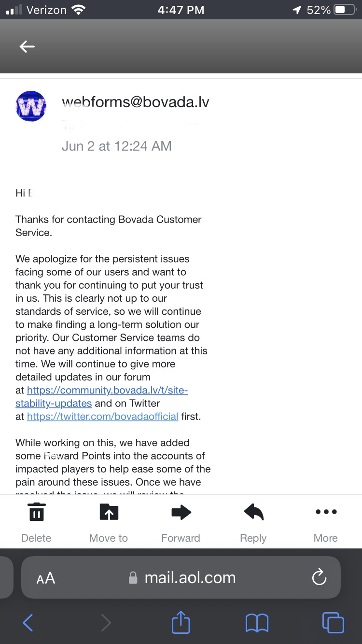Open Safari bookmarks book icon
The height and width of the screenshot is (644, 362).
click(257, 623)
